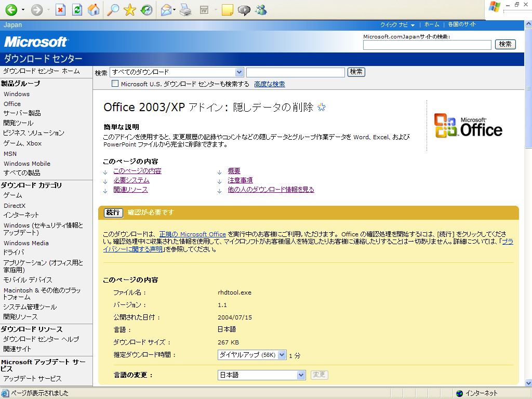Follow the 必要システム anchor link
Screen dimensions: 532x399
click(131, 180)
